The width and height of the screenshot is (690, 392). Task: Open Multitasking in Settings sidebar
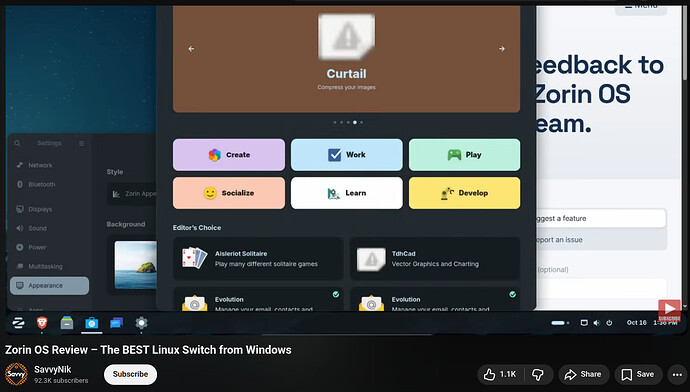(x=49, y=267)
